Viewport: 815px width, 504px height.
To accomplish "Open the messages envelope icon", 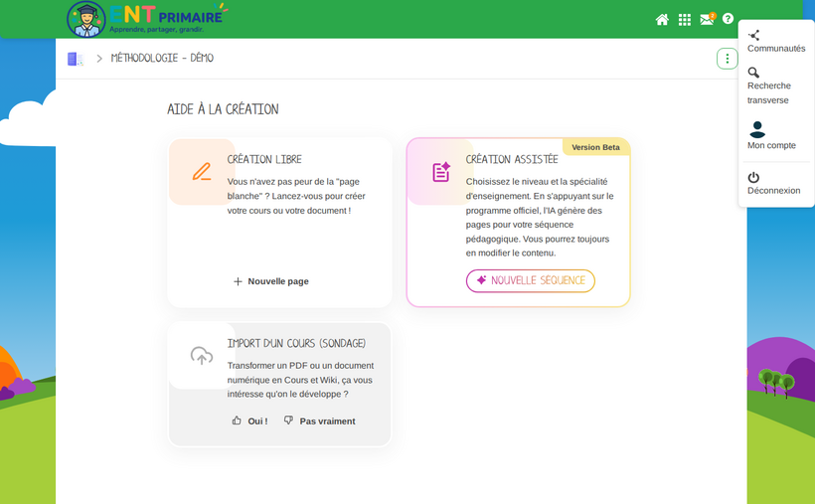I will click(707, 19).
